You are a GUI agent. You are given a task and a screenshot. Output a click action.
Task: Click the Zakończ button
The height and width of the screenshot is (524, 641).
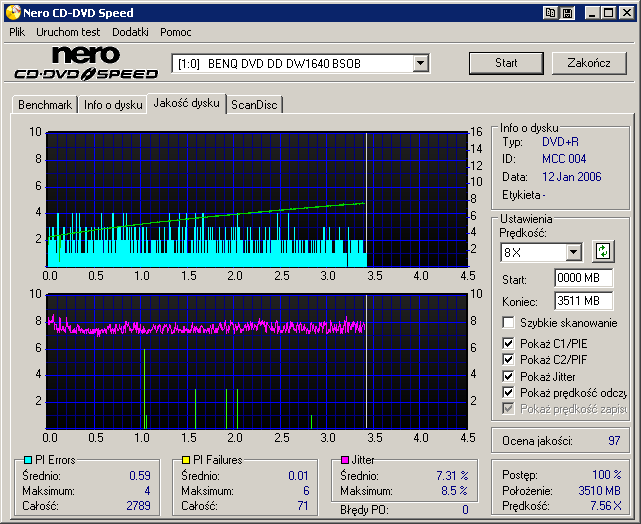click(589, 63)
